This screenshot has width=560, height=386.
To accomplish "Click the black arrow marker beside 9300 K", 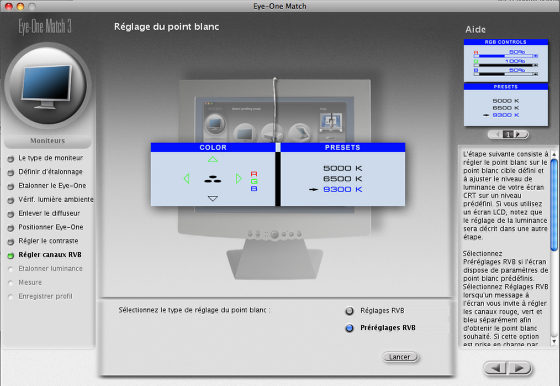I will click(x=313, y=190).
